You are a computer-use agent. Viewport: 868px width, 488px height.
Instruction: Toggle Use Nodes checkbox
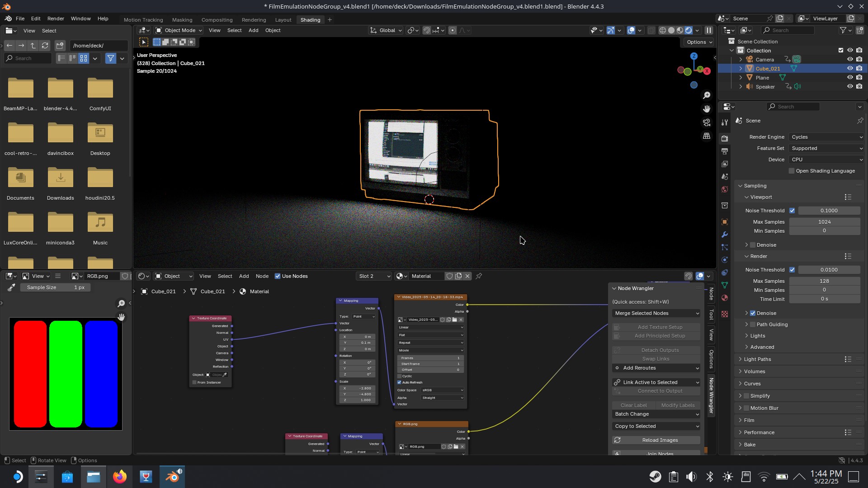278,276
